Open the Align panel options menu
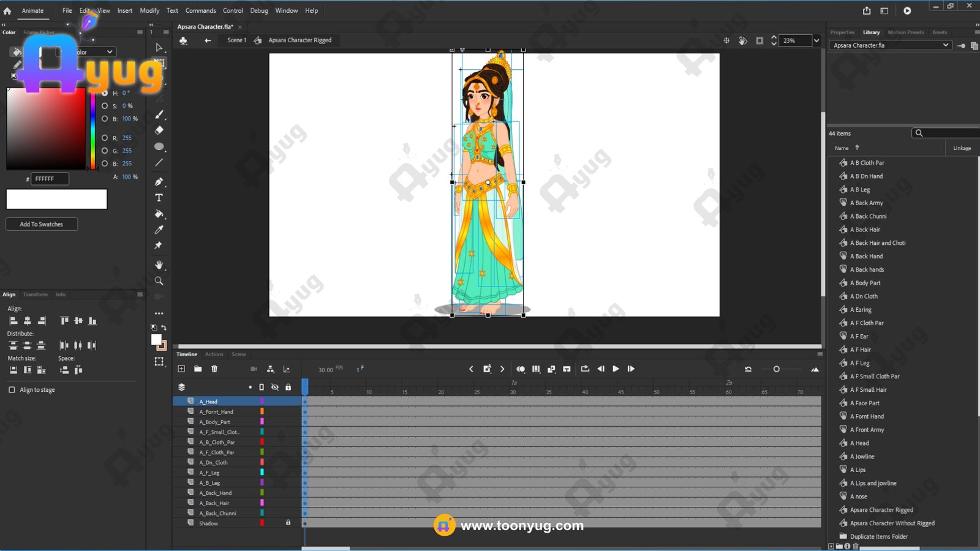The width and height of the screenshot is (980, 551). pos(140,294)
